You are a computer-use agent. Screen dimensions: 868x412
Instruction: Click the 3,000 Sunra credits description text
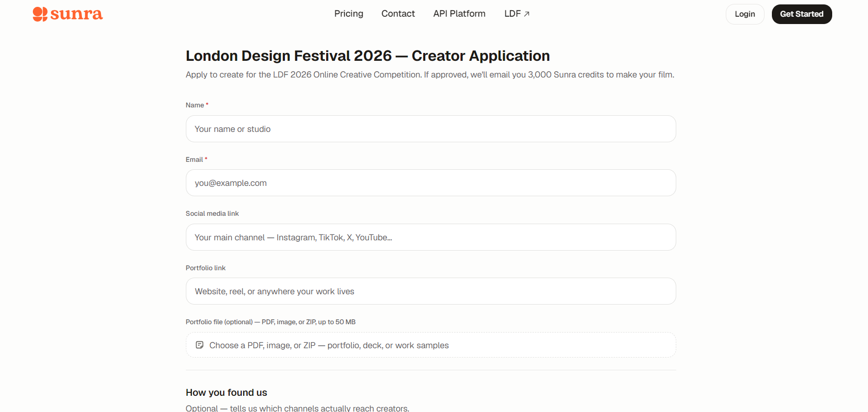[x=430, y=75]
